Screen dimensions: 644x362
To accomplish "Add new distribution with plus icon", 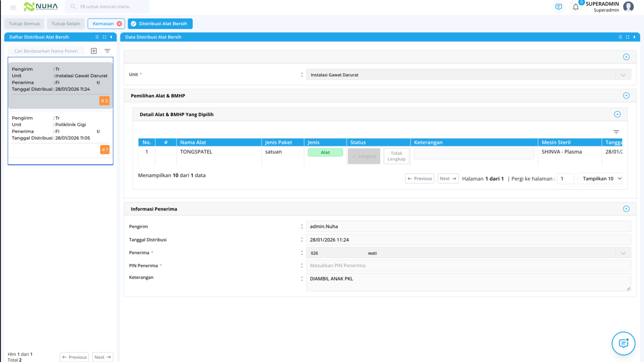I will tap(94, 51).
